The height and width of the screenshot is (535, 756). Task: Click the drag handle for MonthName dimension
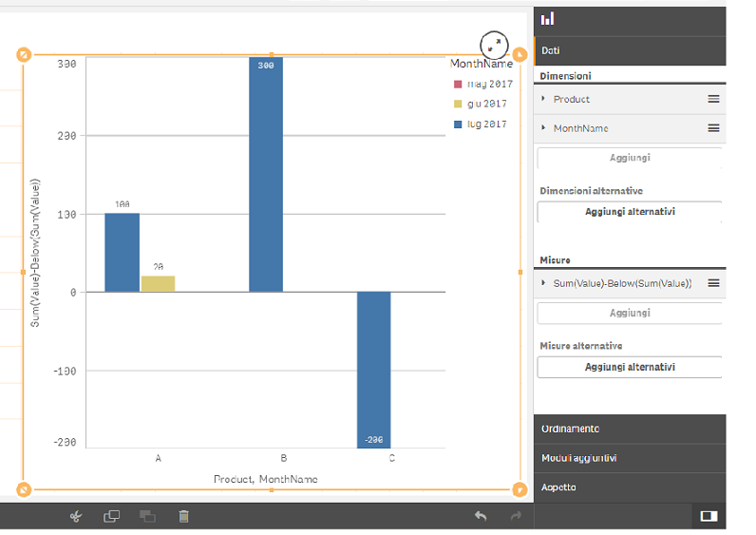tap(713, 128)
